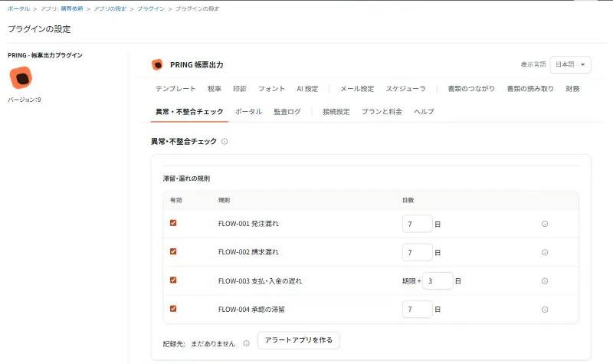Switch to 税率 tab
The width and height of the screenshot is (613, 364).
point(215,89)
